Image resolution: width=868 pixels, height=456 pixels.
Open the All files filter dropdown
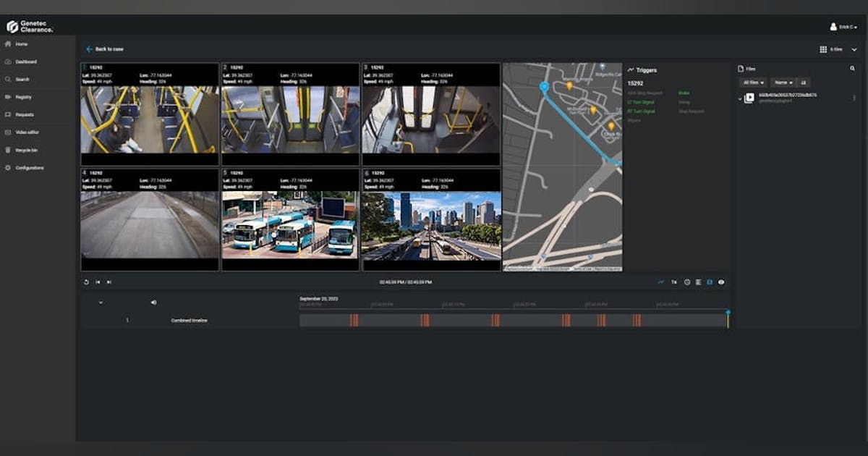pyautogui.click(x=753, y=82)
